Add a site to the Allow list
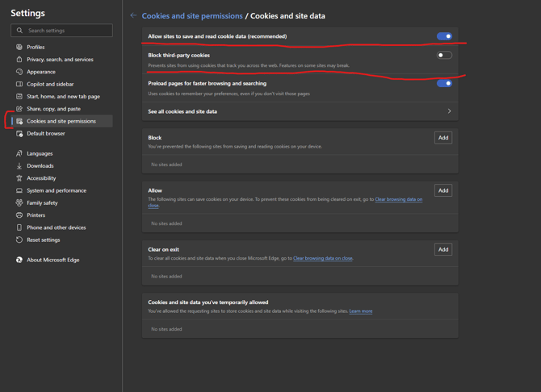This screenshot has width=541, height=392. [443, 190]
